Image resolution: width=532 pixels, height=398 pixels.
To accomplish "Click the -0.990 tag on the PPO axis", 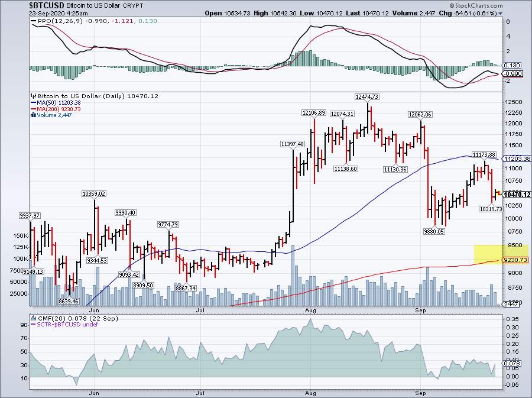I will (512, 74).
